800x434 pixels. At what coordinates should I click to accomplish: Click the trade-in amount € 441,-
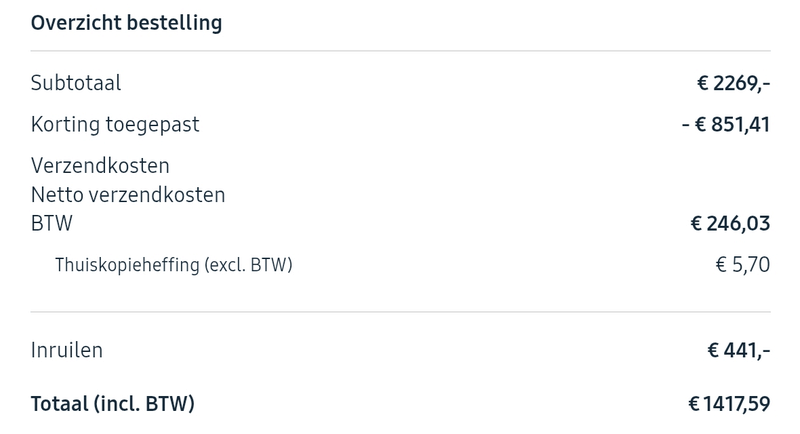point(738,350)
